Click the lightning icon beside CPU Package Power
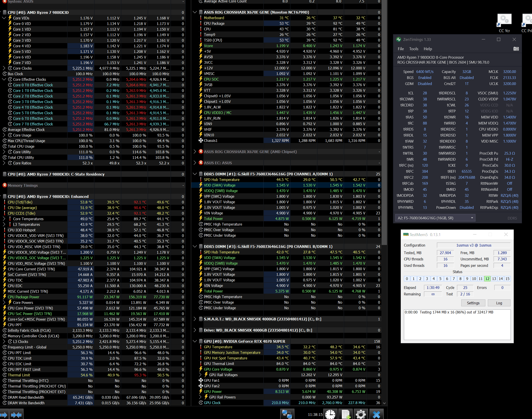Viewport: 532px width, 419px height. (x=4, y=297)
